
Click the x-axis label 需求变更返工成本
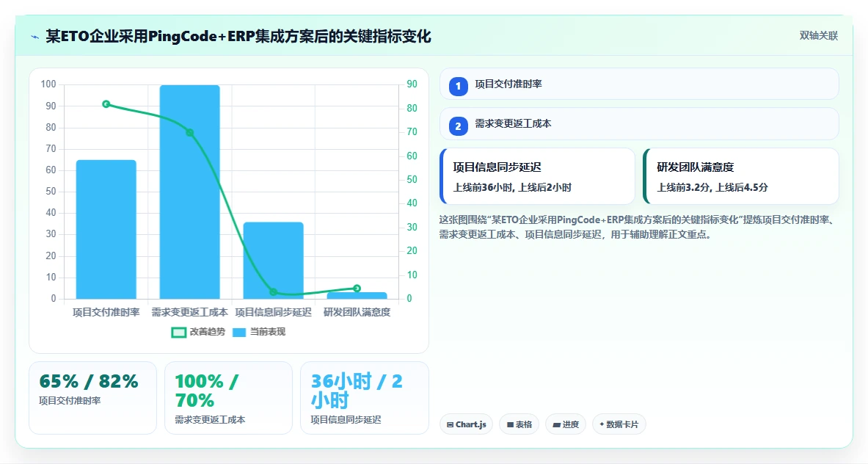(x=190, y=312)
